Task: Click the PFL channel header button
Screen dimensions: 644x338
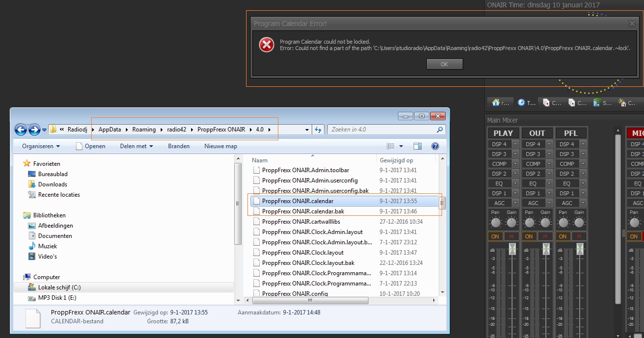Action: point(570,133)
